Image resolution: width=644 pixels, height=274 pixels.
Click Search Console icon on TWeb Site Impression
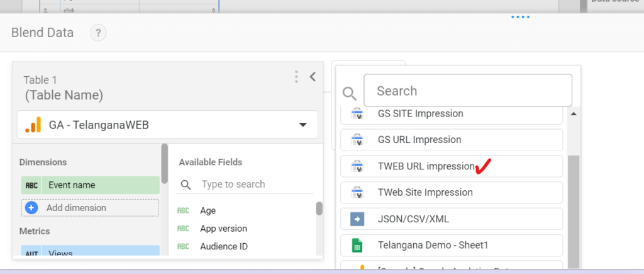[357, 193]
